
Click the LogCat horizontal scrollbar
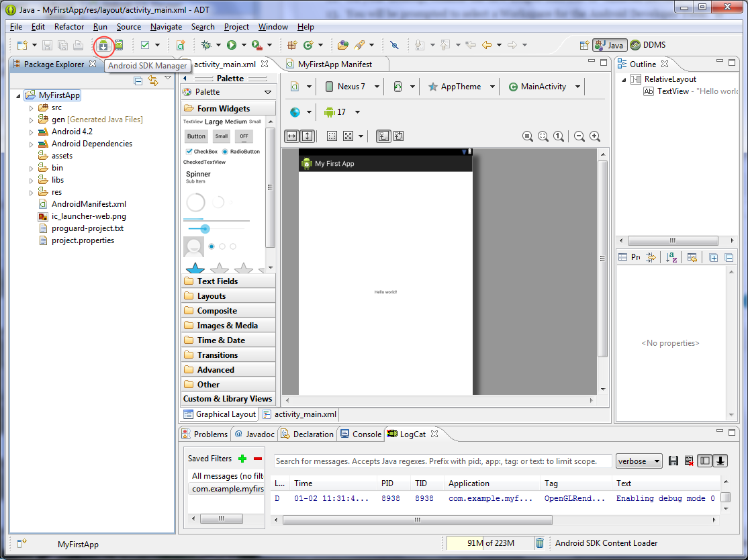[x=418, y=520]
